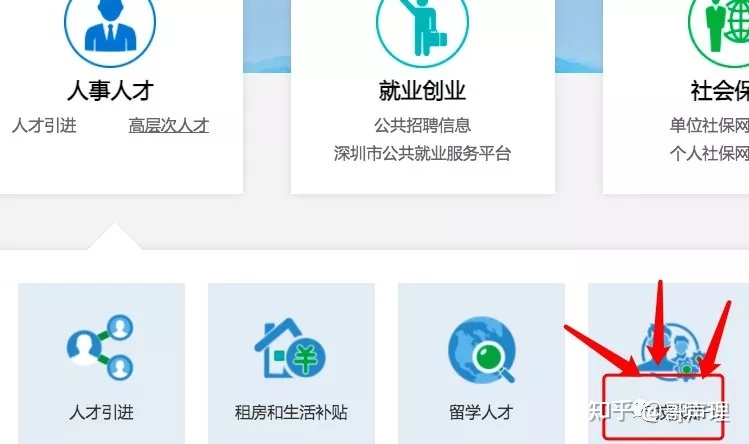Select the 就业创业 heading
The image size is (749, 444).
tap(422, 91)
